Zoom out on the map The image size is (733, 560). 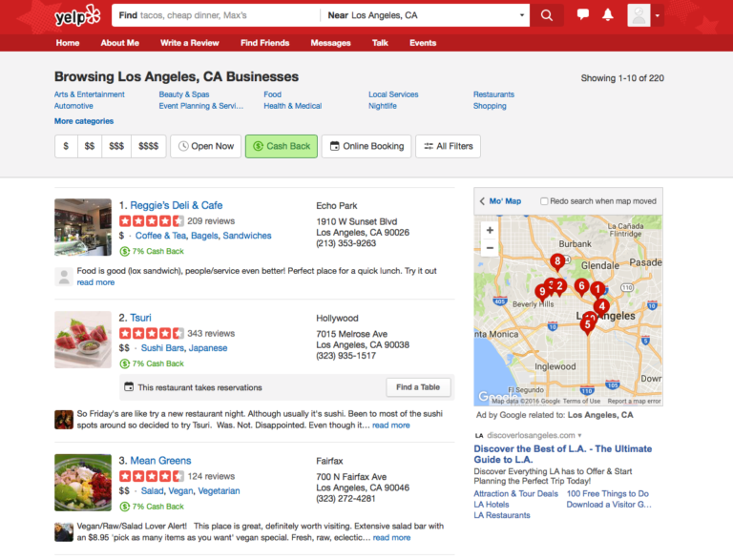(490, 248)
